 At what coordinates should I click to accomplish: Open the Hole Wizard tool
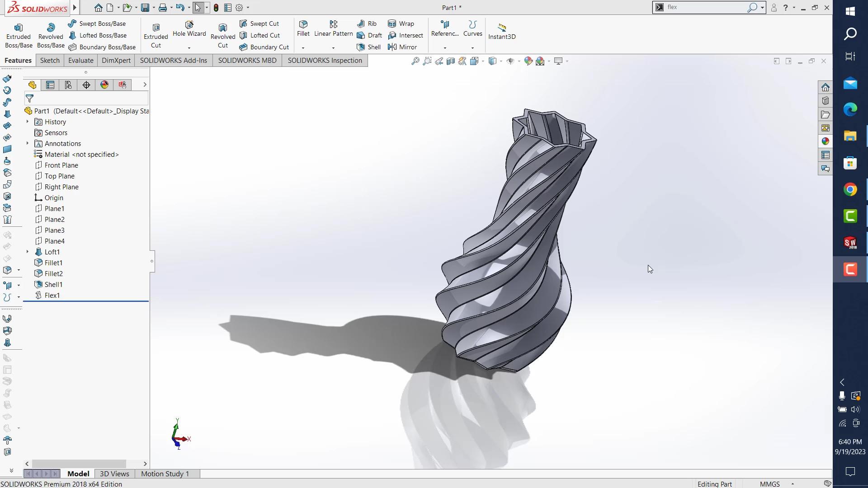189,29
